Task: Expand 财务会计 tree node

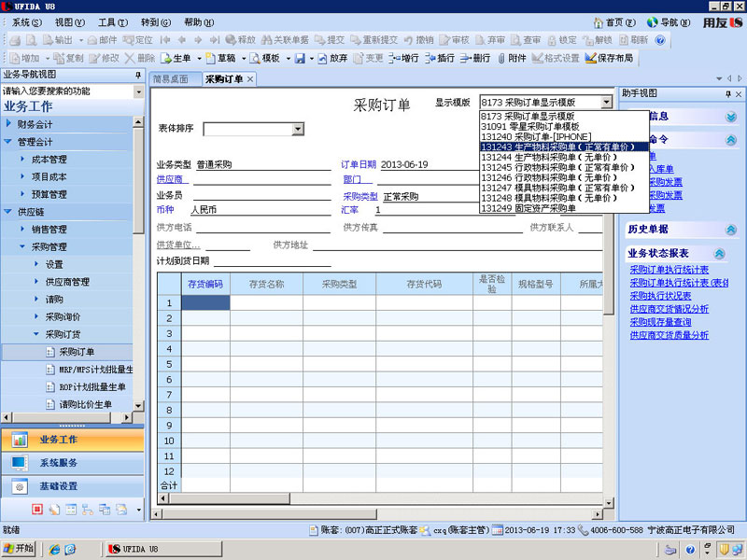Action: (8, 124)
